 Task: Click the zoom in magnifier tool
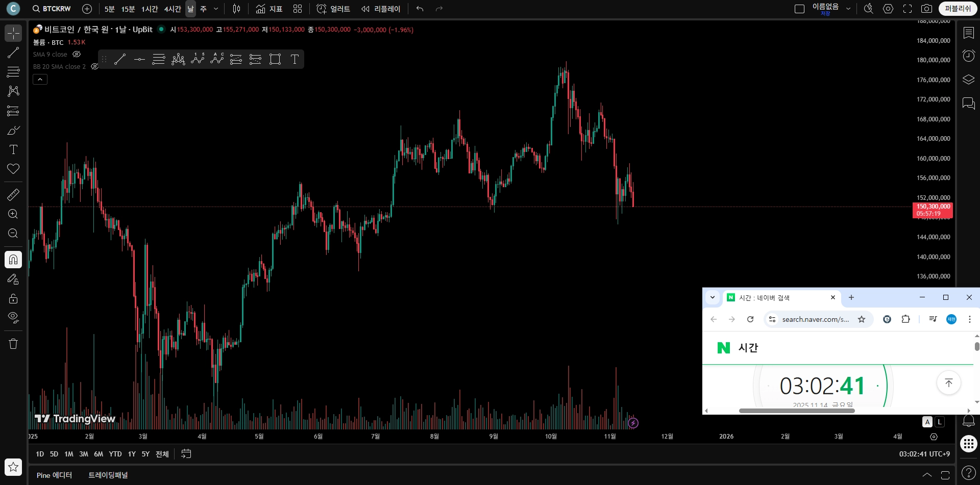point(13,214)
